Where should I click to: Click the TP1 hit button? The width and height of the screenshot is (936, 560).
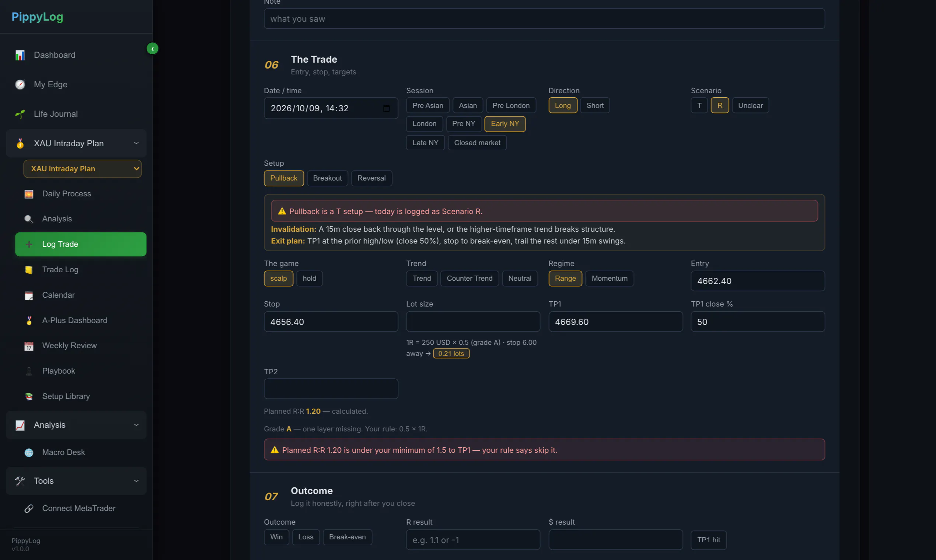[708, 540]
